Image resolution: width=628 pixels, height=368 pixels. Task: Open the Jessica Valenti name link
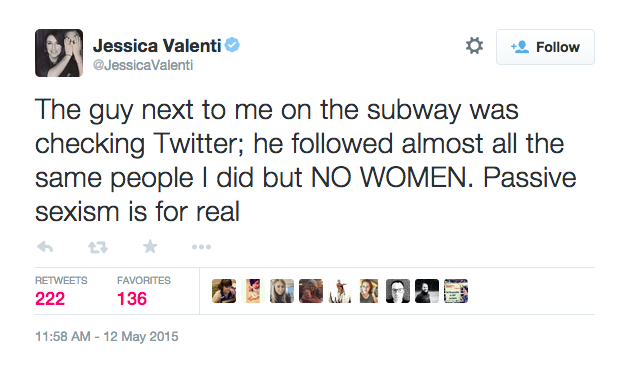[157, 46]
